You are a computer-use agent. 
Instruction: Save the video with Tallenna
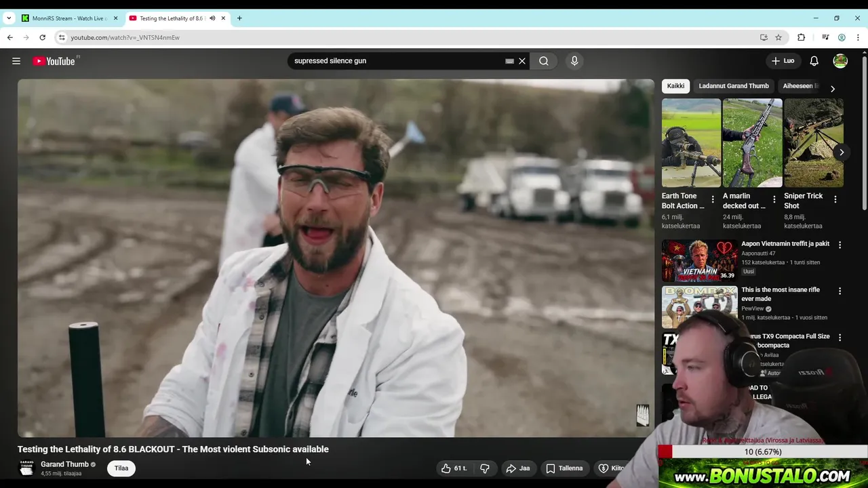(x=564, y=468)
